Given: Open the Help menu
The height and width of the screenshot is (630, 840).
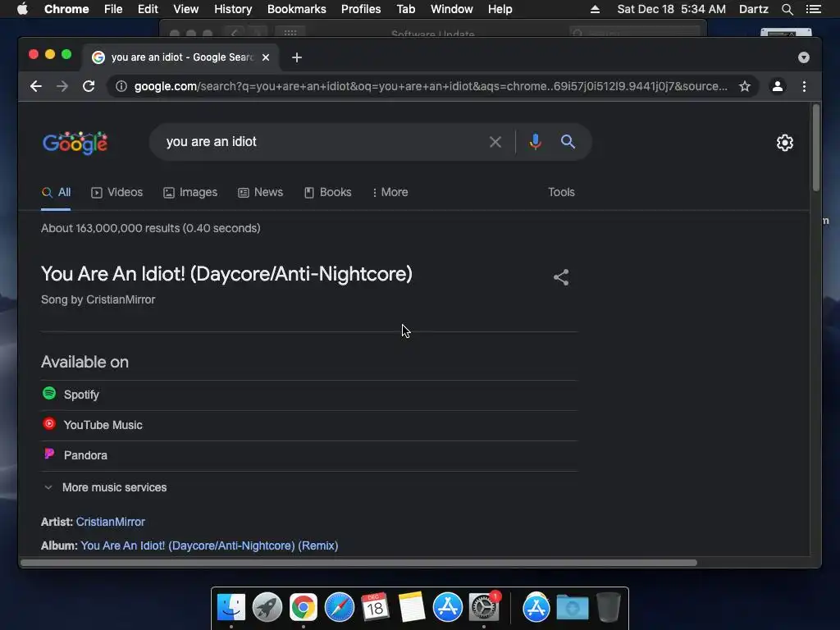Looking at the screenshot, I should pyautogui.click(x=500, y=9).
